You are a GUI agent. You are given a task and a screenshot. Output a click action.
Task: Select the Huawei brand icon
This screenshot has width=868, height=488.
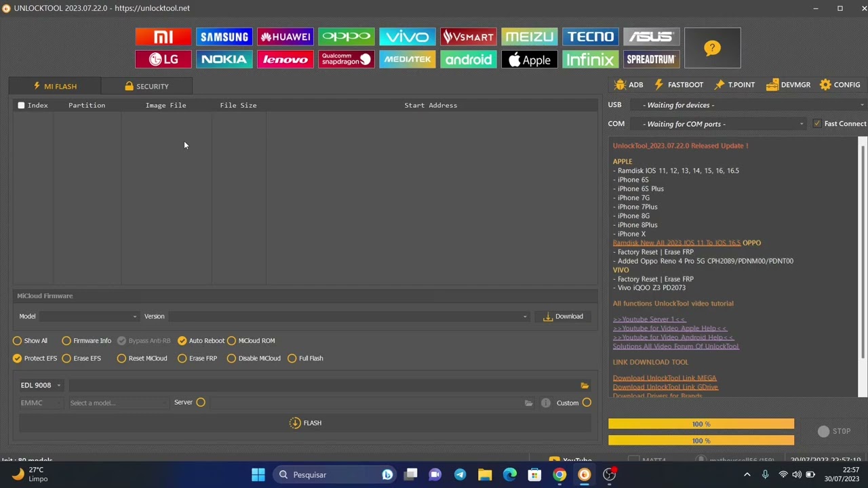click(x=285, y=37)
